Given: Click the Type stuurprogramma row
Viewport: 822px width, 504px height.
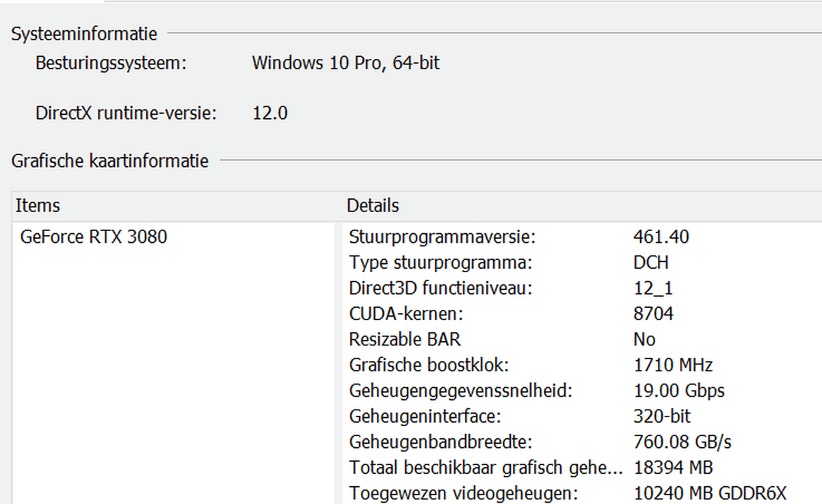Looking at the screenshot, I should (440, 263).
